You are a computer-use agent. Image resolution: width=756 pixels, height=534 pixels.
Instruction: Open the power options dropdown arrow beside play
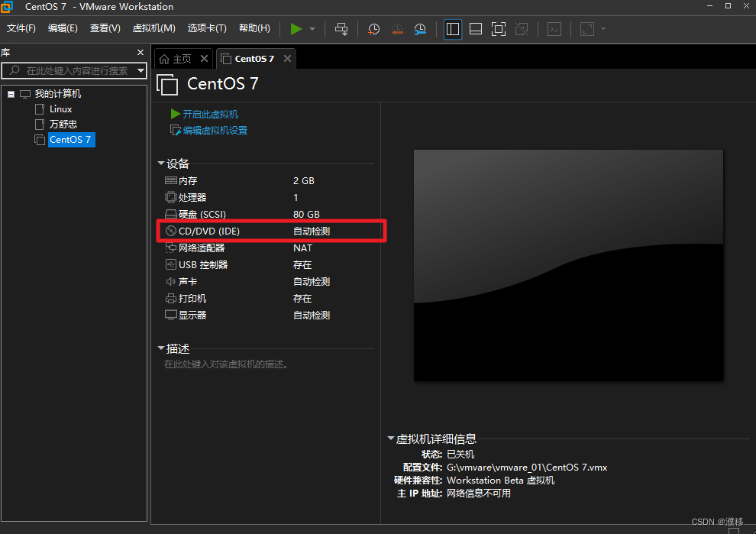(312, 29)
